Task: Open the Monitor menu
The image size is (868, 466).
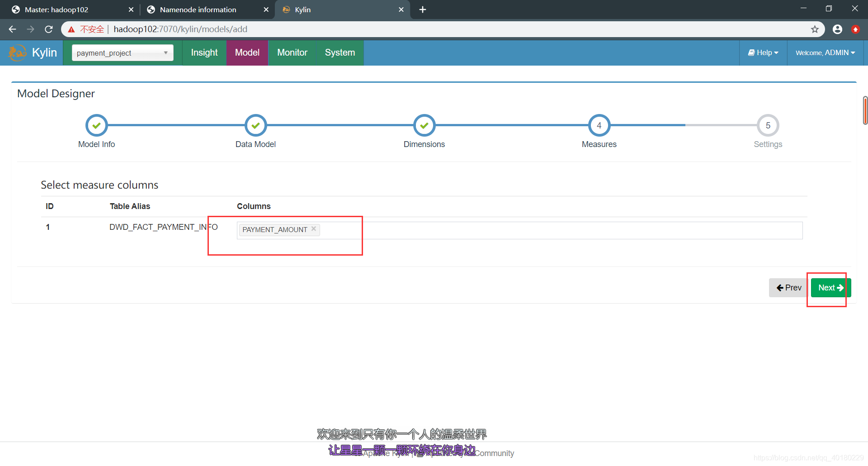Action: tap(292, 53)
